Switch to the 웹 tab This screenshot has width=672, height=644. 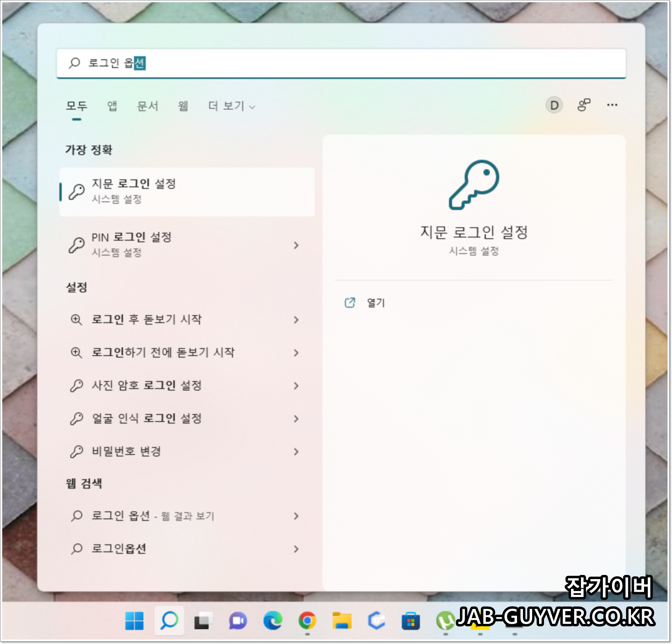(x=183, y=106)
